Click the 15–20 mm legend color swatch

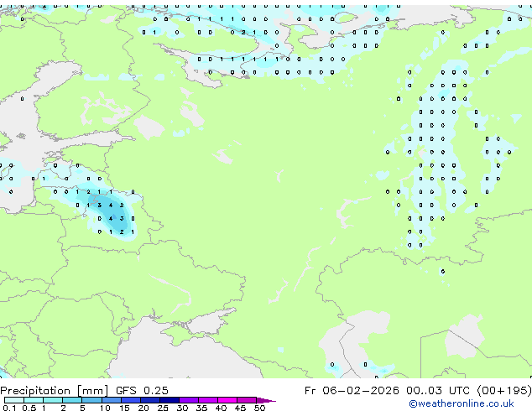click(x=131, y=400)
